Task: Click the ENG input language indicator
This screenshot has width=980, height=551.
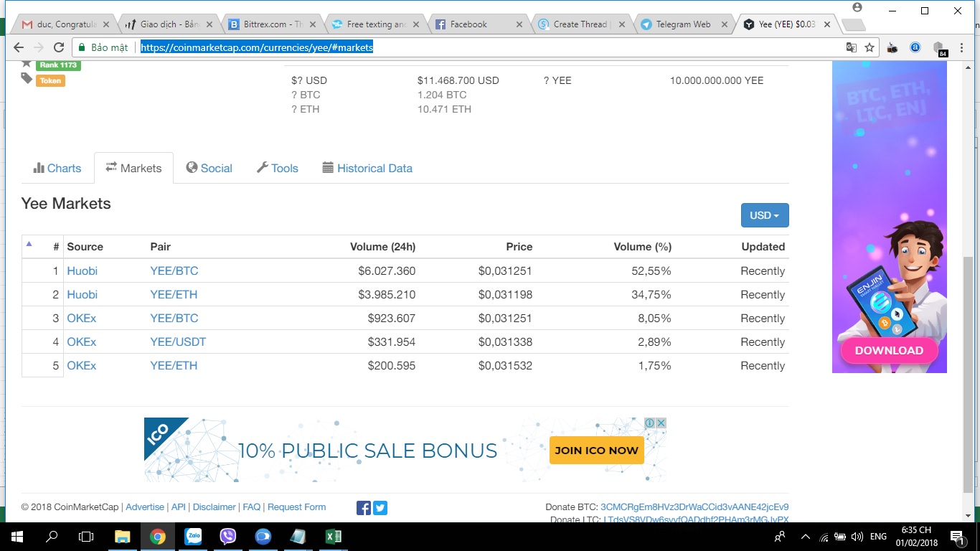Action: pos(878,537)
